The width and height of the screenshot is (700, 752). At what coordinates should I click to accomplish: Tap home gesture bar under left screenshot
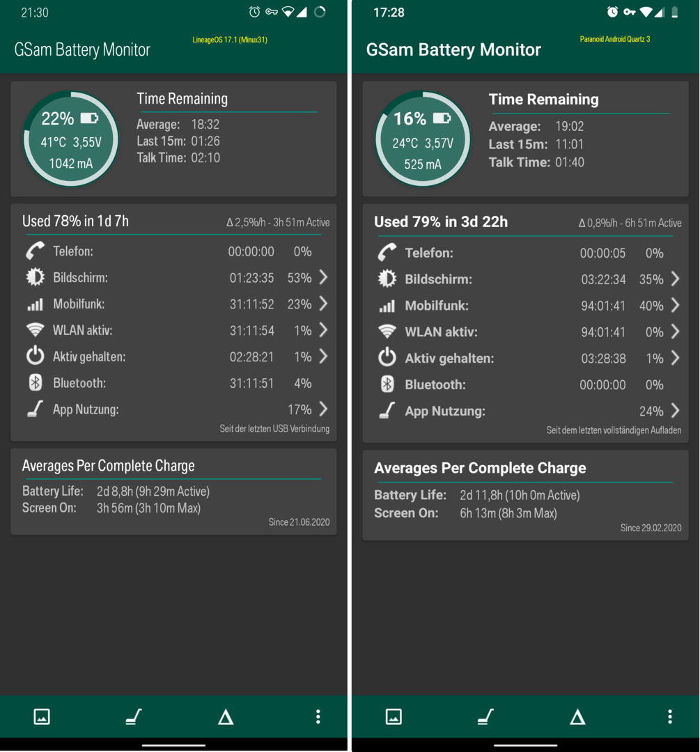[173, 745]
